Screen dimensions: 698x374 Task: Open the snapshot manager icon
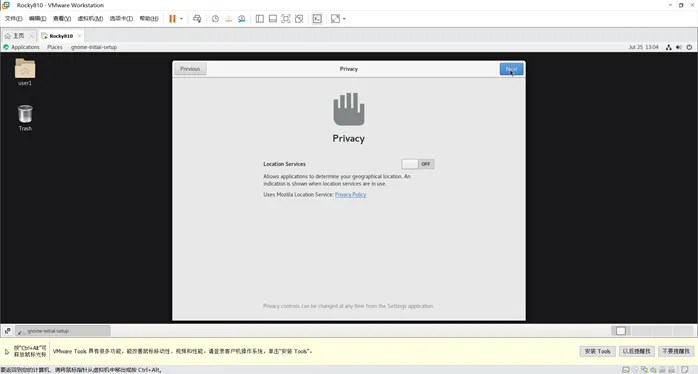tap(242, 19)
